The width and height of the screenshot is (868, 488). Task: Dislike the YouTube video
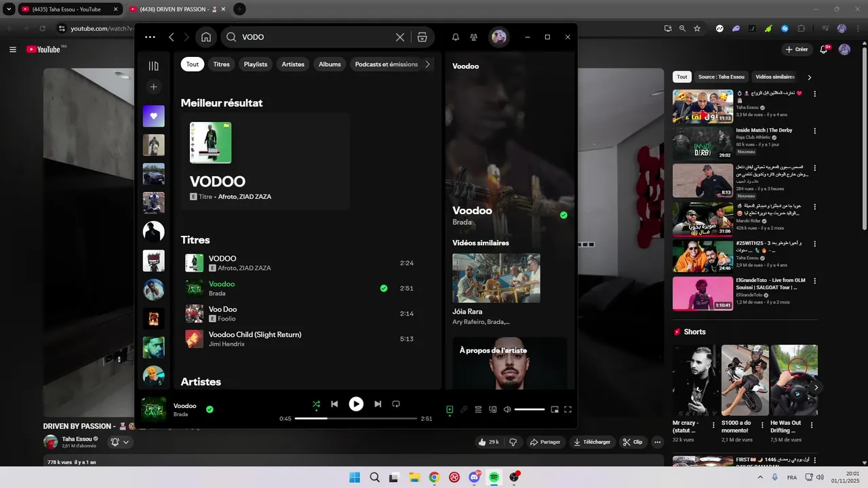[513, 442]
